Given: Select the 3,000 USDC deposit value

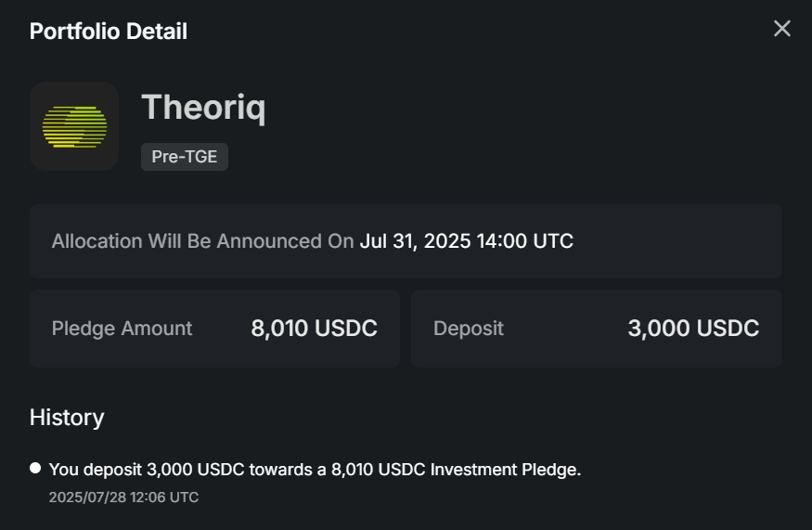Looking at the screenshot, I should (x=693, y=329).
